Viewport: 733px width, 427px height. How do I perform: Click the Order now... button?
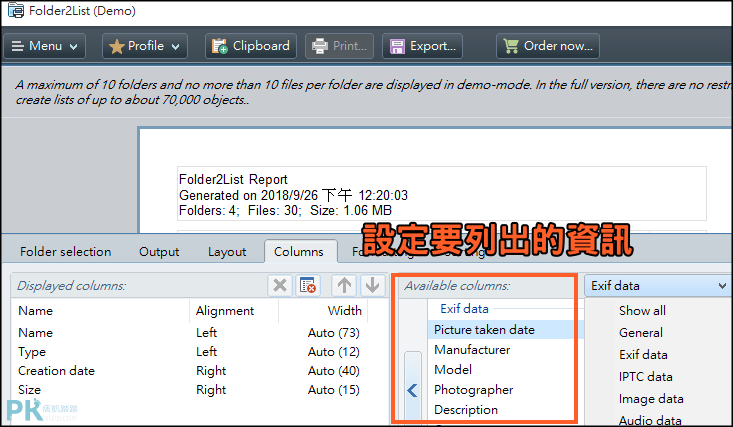[x=548, y=46]
